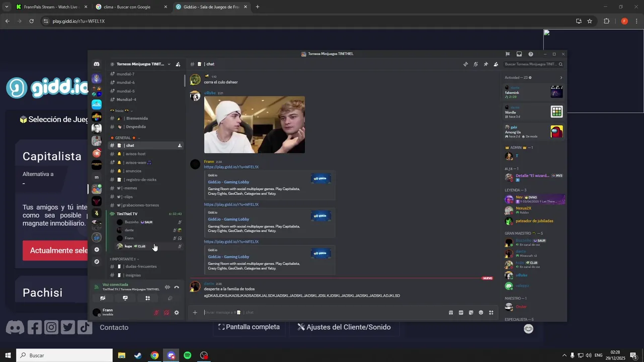
Task: Open member pateador de jubiladas profile
Action: pyautogui.click(x=534, y=221)
